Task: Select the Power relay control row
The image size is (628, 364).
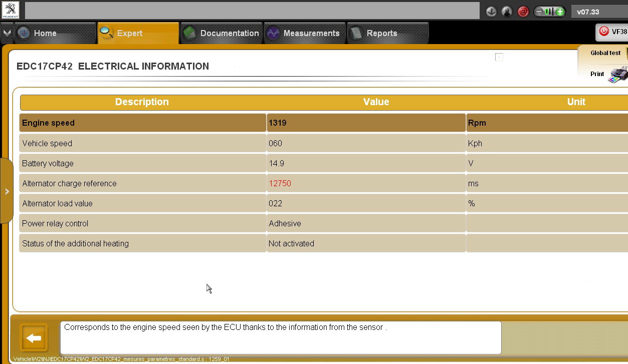Action: coord(323,223)
